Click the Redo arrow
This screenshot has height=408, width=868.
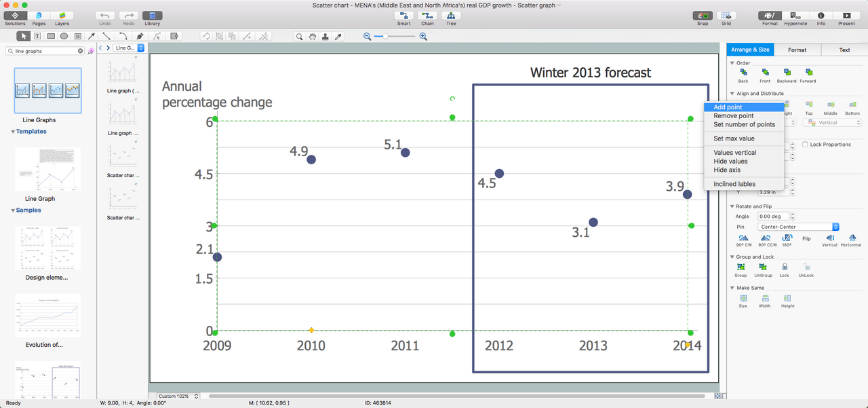click(129, 16)
